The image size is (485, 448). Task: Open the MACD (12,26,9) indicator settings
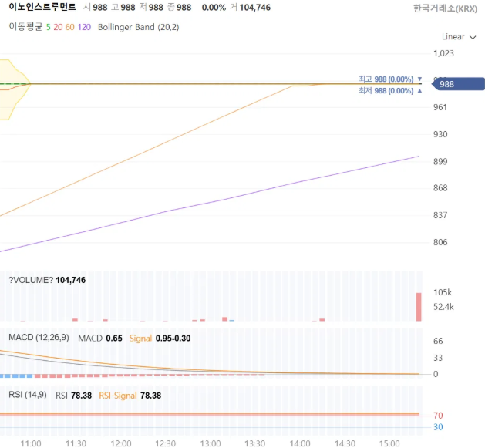(x=39, y=337)
